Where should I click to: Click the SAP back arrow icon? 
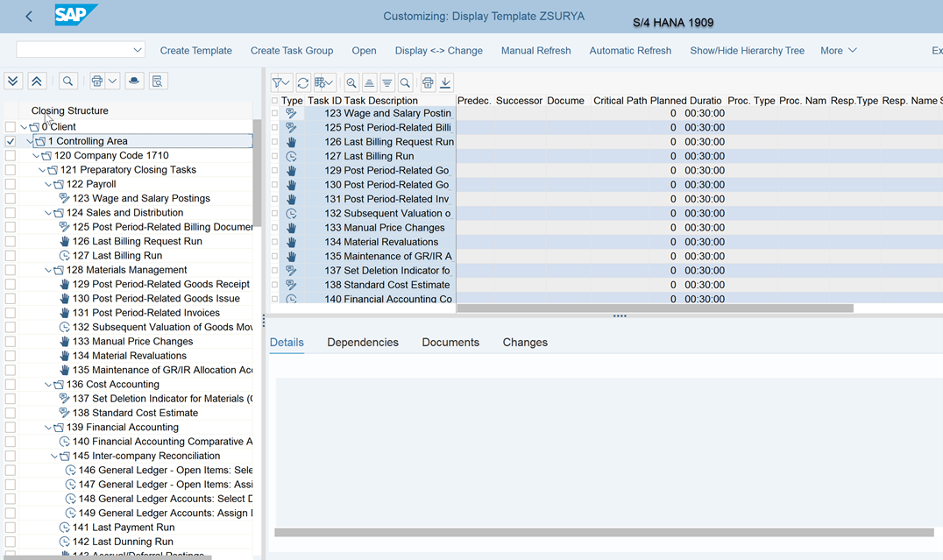pos(29,17)
